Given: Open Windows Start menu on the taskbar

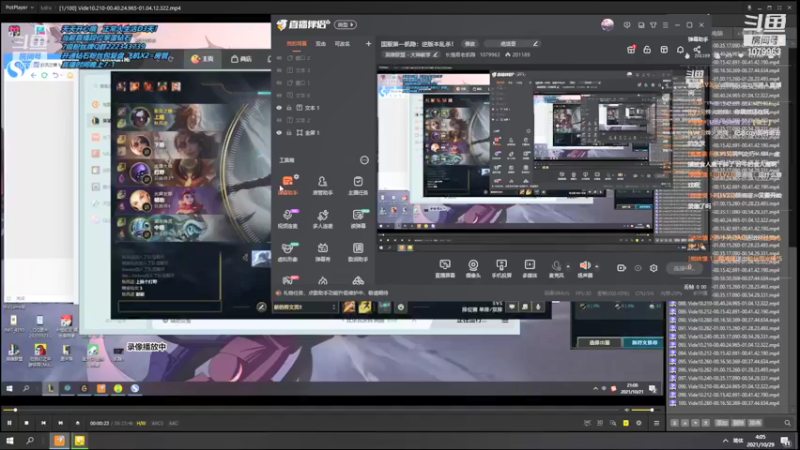Looking at the screenshot, I should (9, 440).
